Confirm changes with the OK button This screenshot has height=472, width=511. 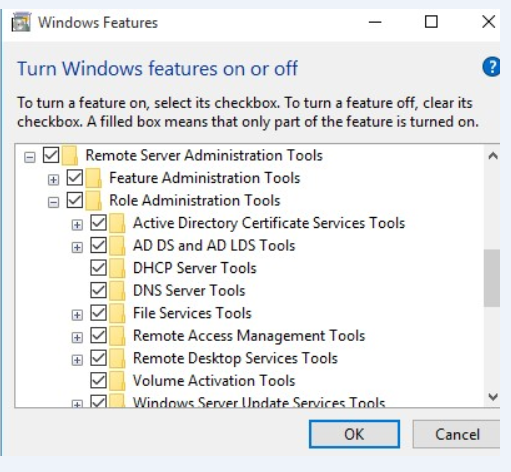[x=354, y=434]
